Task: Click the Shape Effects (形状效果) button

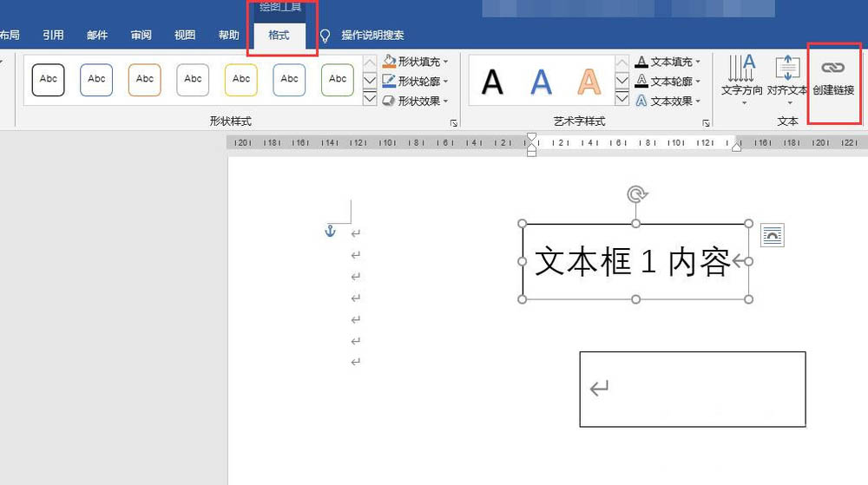Action: [417, 101]
